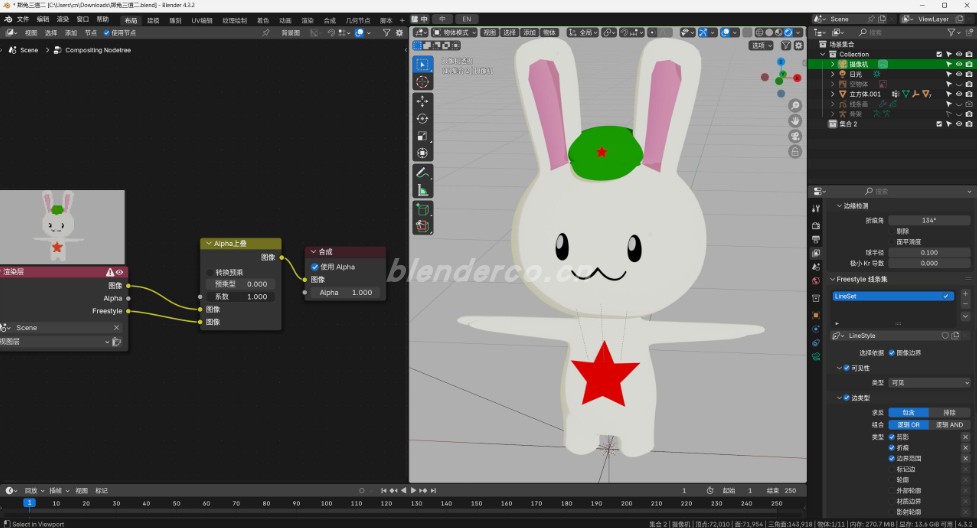Select 排除 negation button
The image size is (977, 528).
coord(950,413)
